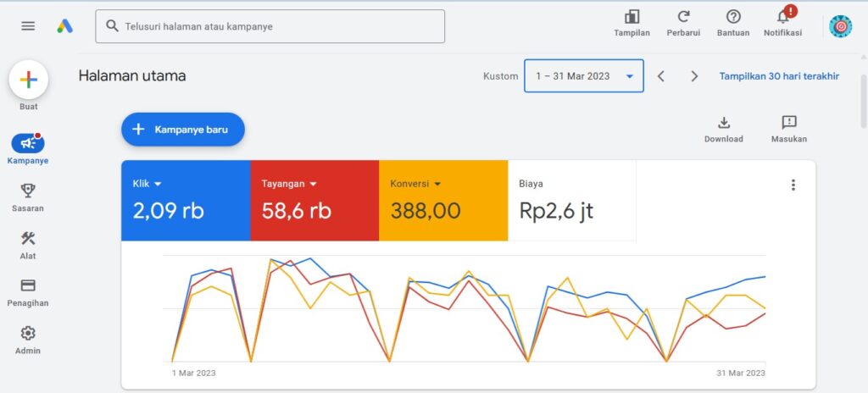Click the account profile avatar

[x=840, y=26]
